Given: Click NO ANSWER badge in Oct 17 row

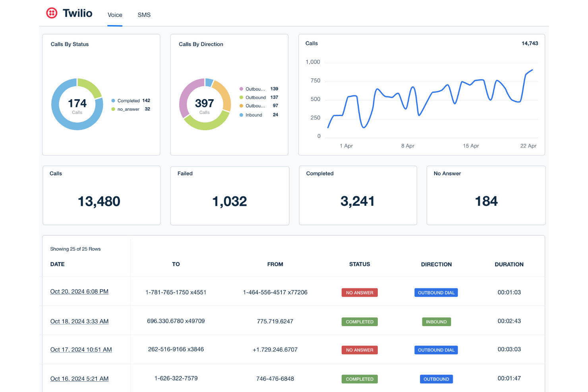Looking at the screenshot, I should click(360, 350).
